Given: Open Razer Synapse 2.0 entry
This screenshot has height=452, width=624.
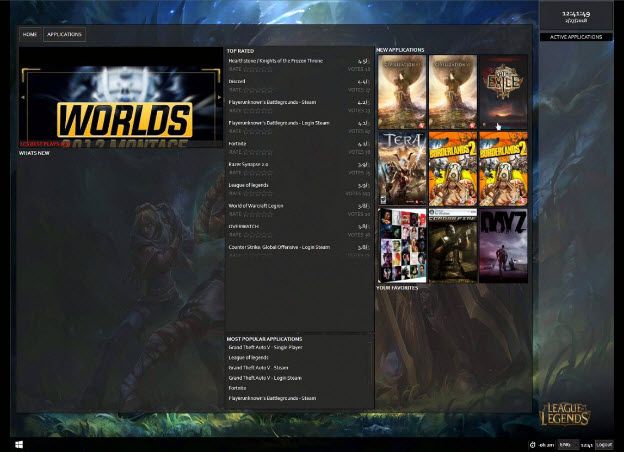Looking at the screenshot, I should [x=248, y=164].
